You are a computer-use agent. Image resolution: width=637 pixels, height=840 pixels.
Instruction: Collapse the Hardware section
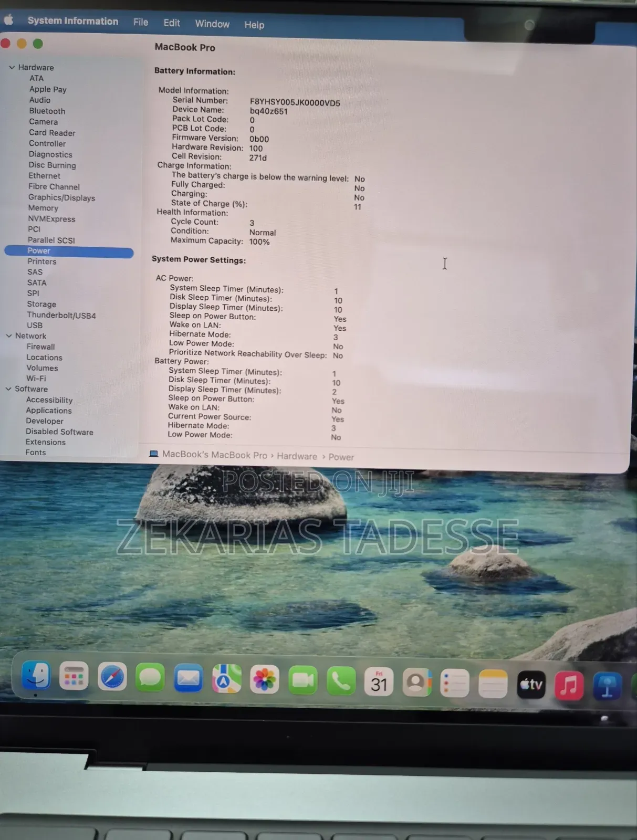coord(12,67)
